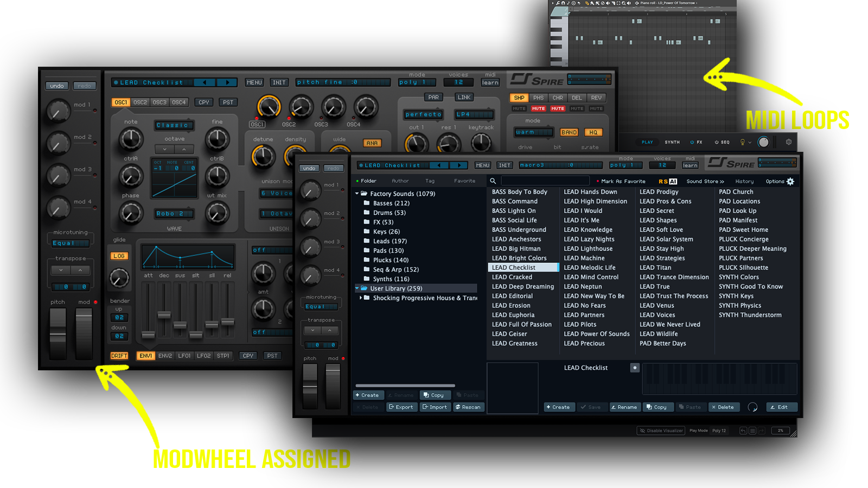Screen dimensions: 868x488
Task: Click the record dot icon beside LEAD Checklist preview
Action: 635,368
